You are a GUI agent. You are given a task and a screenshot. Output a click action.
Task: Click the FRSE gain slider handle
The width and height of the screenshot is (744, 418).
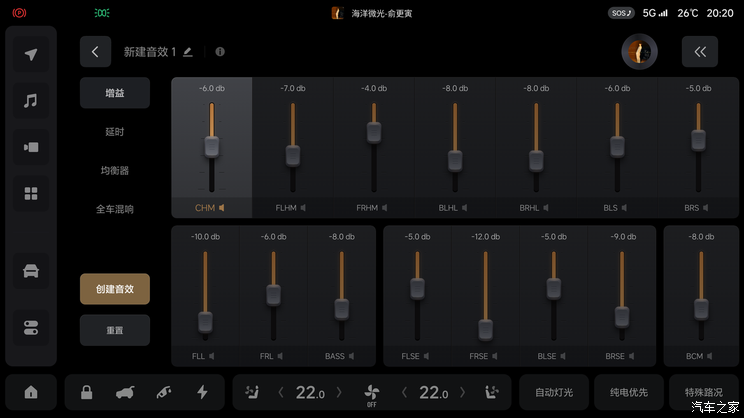[x=485, y=328]
